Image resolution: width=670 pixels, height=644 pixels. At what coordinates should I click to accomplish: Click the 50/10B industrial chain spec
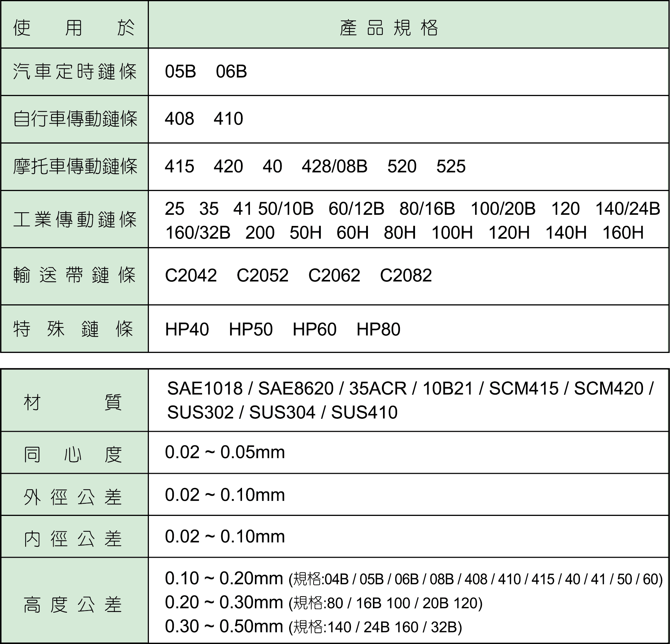pyautogui.click(x=286, y=209)
